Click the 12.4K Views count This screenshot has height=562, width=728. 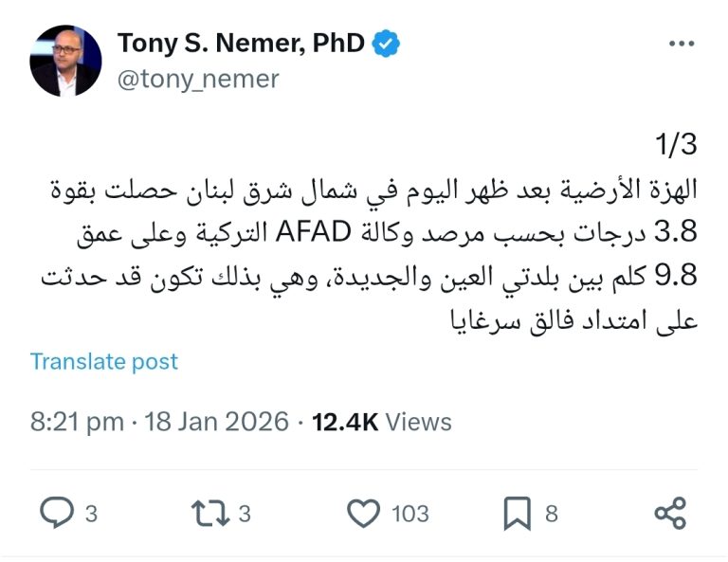[x=381, y=422]
